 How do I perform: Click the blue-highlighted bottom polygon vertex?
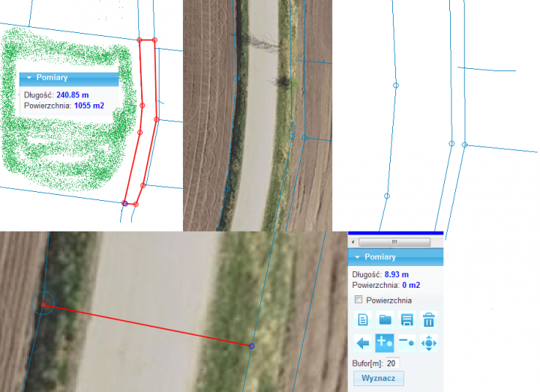[x=124, y=203]
